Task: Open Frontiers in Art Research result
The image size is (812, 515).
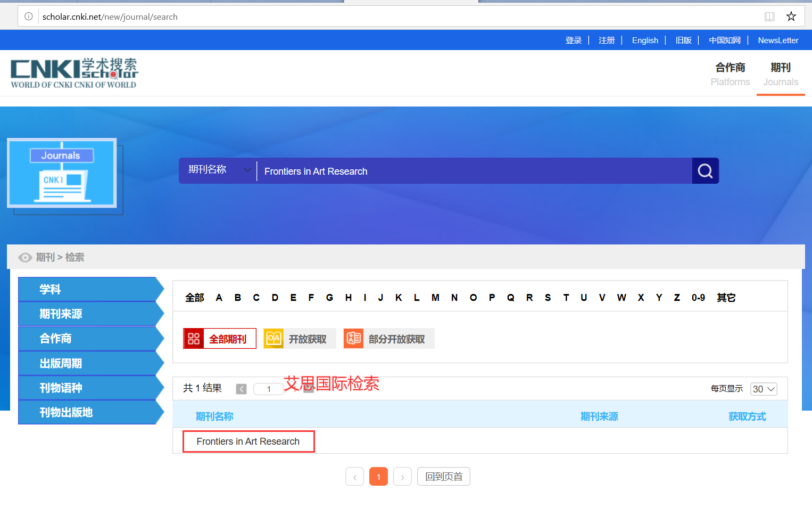Action: tap(248, 442)
